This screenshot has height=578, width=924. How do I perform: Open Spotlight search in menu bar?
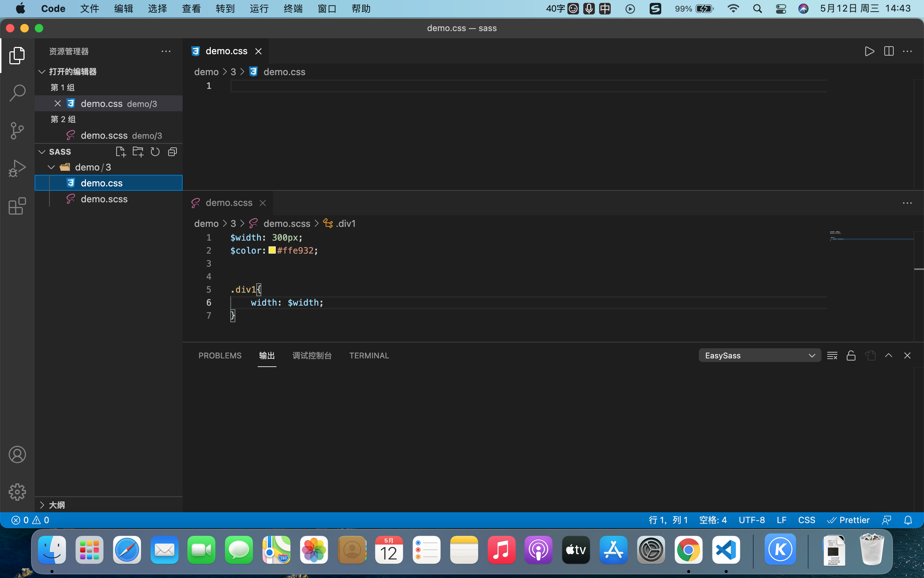pyautogui.click(x=758, y=8)
